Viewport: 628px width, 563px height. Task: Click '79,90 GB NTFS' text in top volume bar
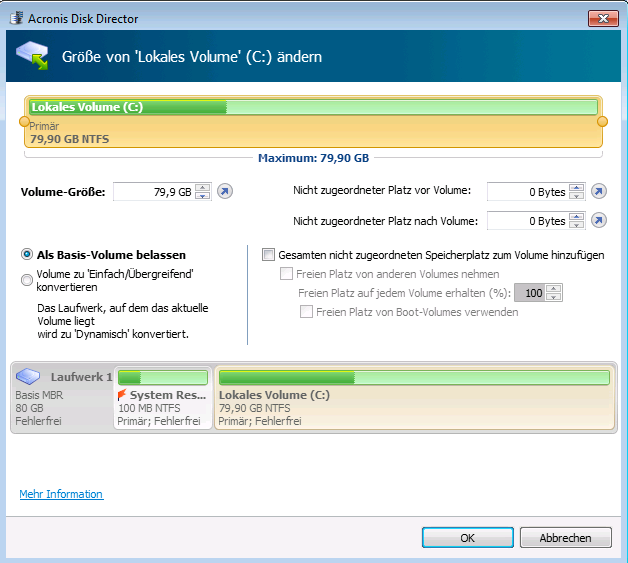click(70, 139)
